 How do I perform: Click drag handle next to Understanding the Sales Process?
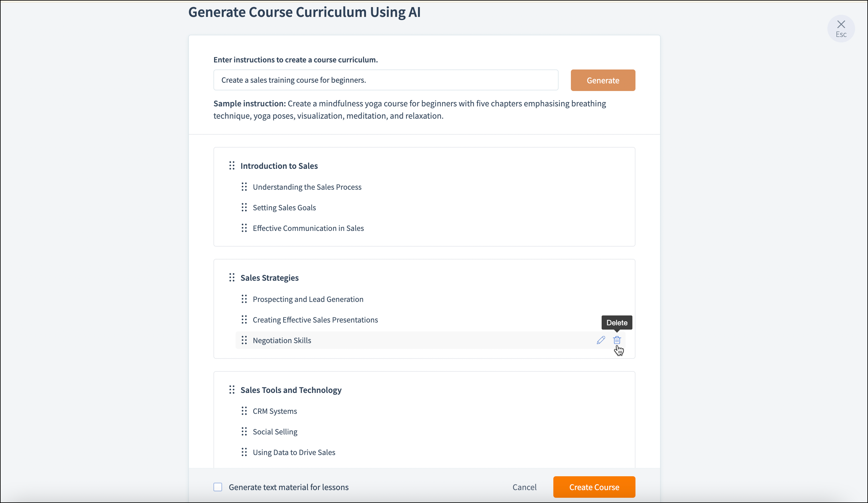[x=244, y=187]
